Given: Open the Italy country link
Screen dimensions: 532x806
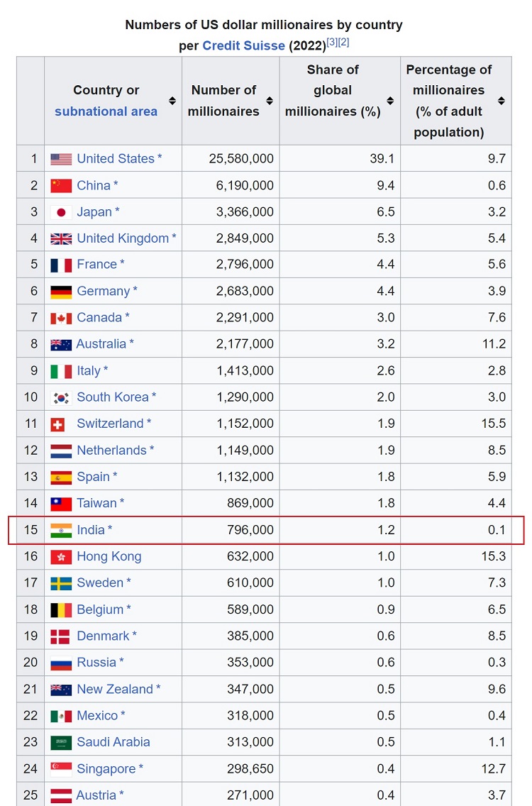Looking at the screenshot, I should click(x=89, y=371).
